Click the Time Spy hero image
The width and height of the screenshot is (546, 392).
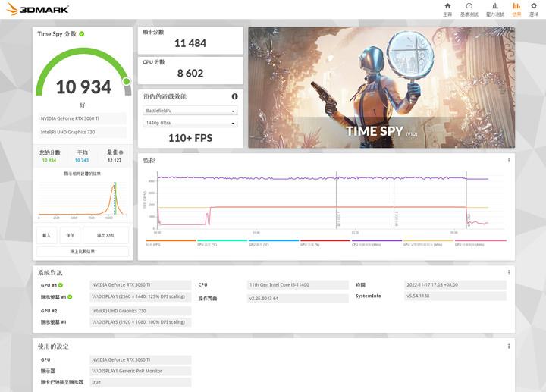coord(381,87)
